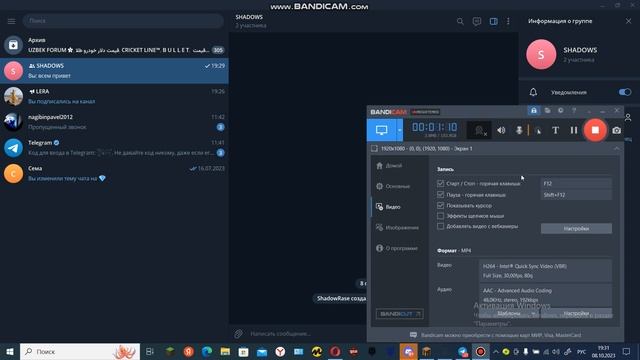Viewport: 640px width, 360px height.
Task: Open the LERA channel chat
Action: (114, 96)
